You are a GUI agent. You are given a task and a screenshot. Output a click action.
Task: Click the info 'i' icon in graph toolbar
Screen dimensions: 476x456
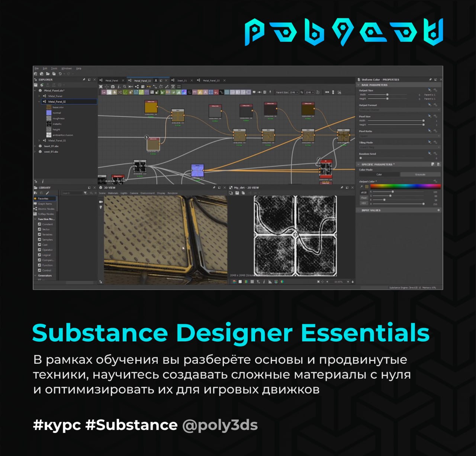119,86
